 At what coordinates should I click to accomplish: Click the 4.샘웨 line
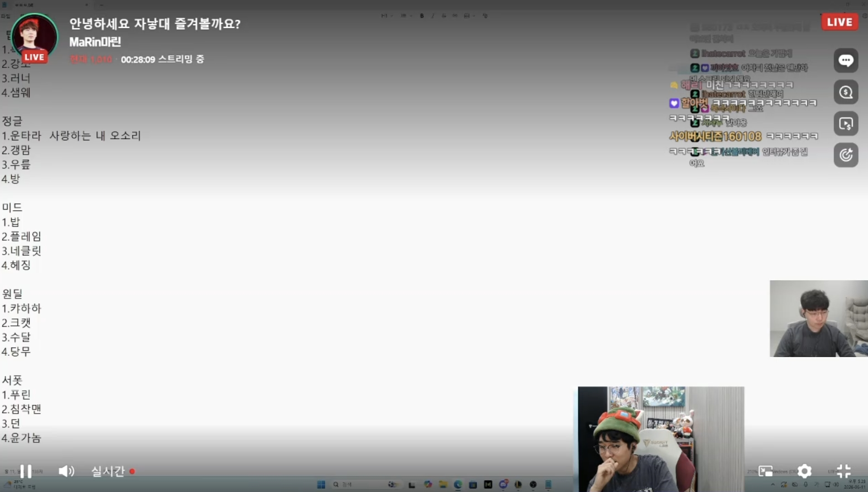(16, 92)
